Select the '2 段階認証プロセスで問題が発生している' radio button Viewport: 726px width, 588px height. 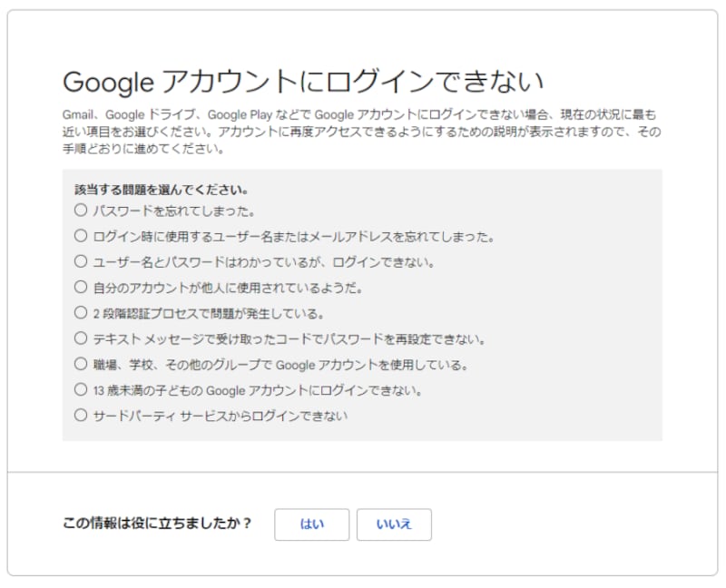tap(81, 313)
